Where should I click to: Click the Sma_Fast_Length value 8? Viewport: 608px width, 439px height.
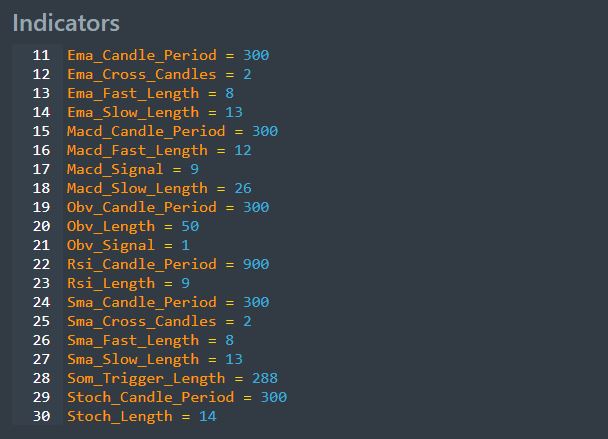230,340
